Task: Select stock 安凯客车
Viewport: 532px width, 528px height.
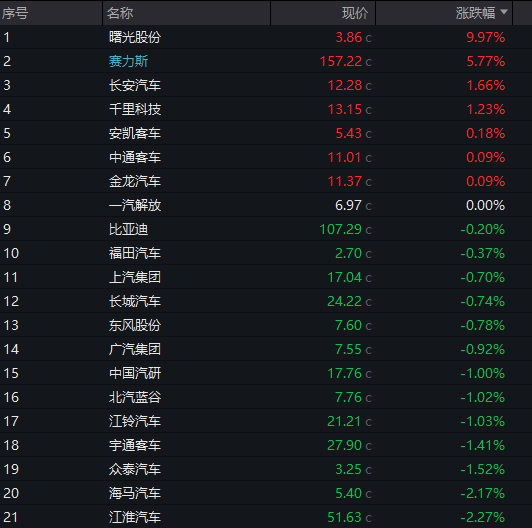Action: tap(135, 133)
